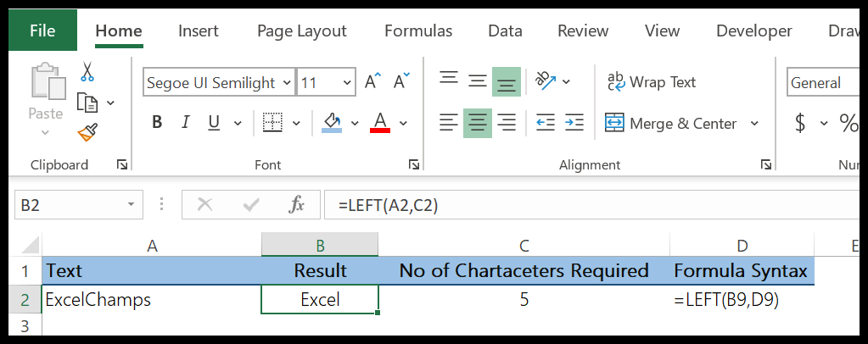Viewport: 868px width, 344px height.
Task: Apply borders with the Borders icon
Action: click(x=273, y=122)
